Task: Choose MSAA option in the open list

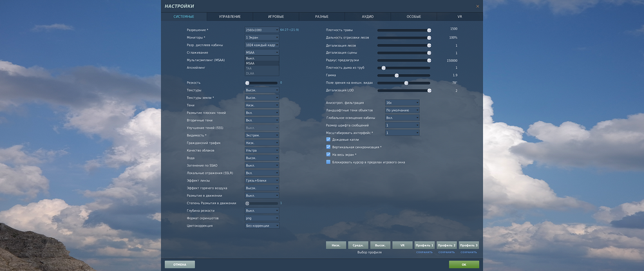Action: 262,63
